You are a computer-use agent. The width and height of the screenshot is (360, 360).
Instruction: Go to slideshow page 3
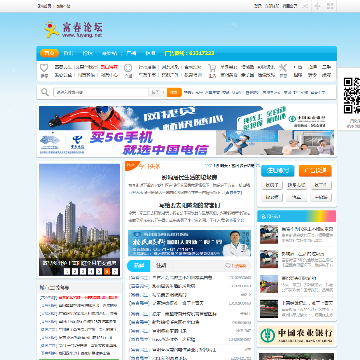(x=83, y=271)
